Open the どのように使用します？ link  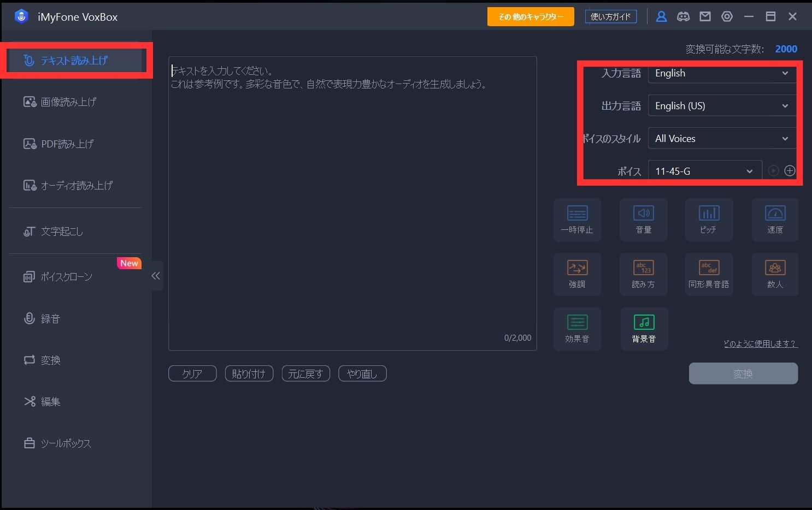click(x=760, y=343)
